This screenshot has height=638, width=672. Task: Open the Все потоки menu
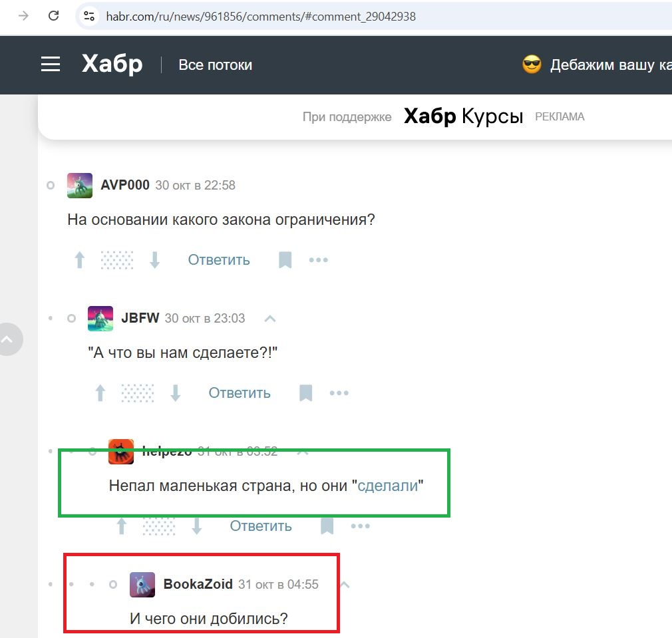[x=215, y=65]
